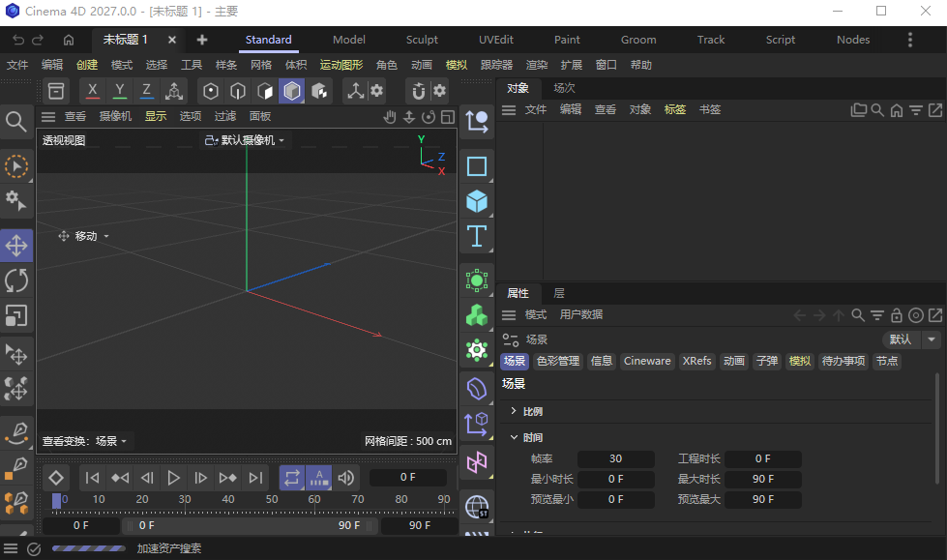
Task: Record a keyframe diamond button
Action: [56, 478]
